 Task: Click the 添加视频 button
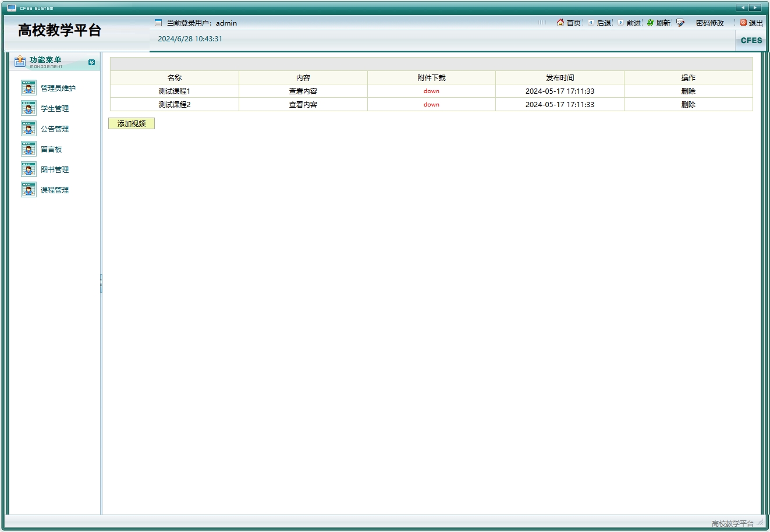pos(132,123)
